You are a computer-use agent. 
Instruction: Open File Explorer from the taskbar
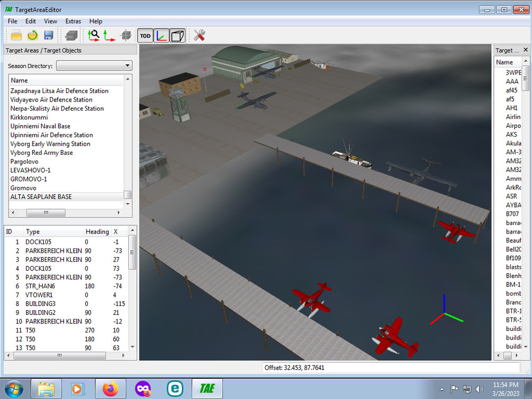coord(46,389)
